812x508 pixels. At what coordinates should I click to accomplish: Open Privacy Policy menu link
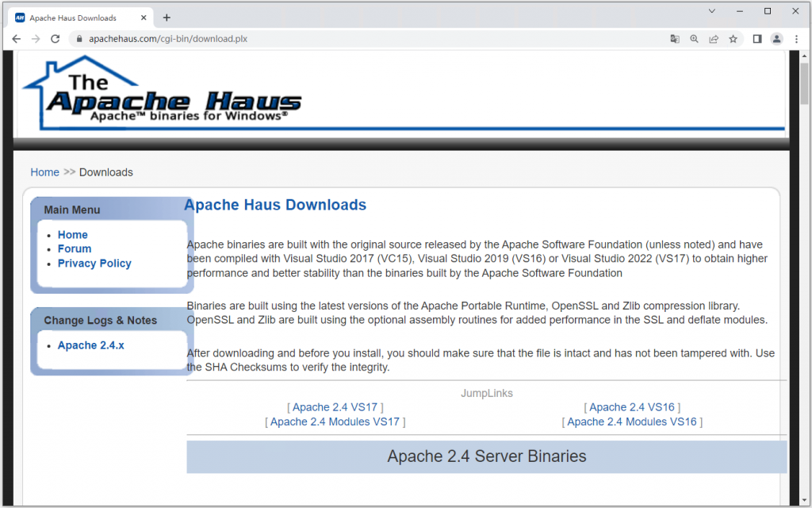94,264
